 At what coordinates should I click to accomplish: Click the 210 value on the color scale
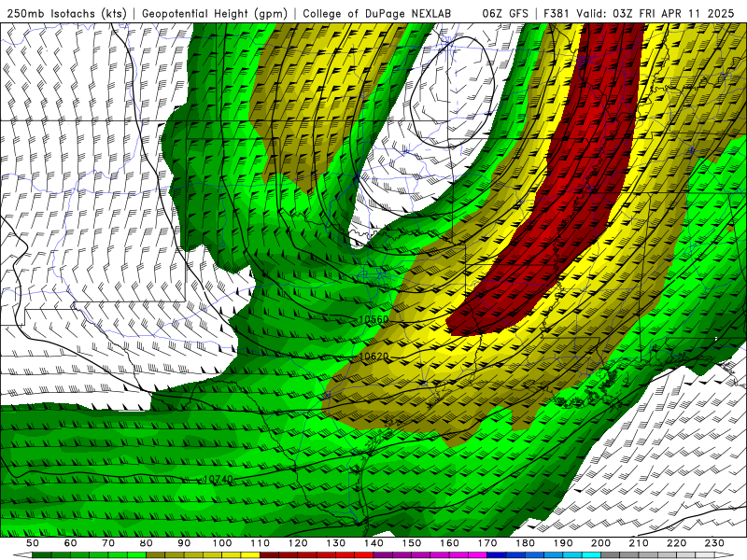tap(639, 543)
